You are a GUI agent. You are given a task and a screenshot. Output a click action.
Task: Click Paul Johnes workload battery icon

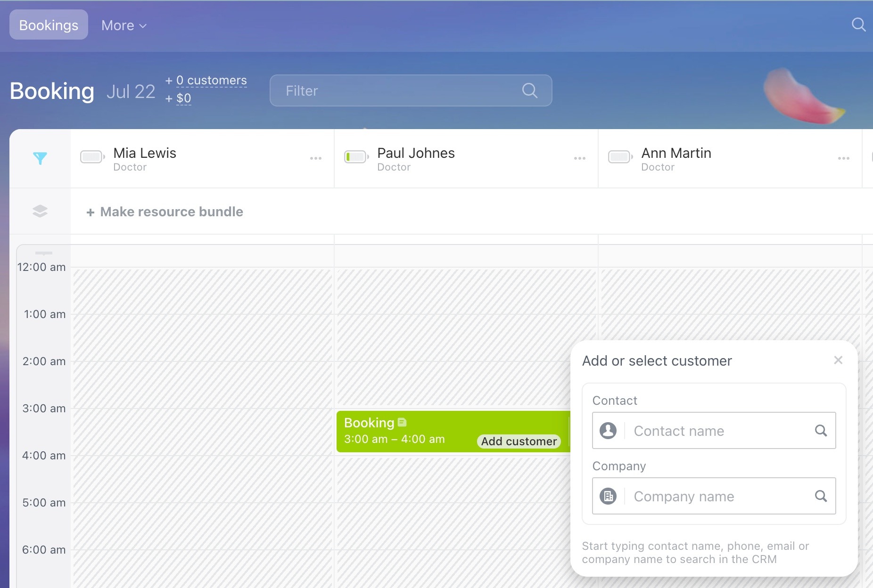(x=356, y=157)
